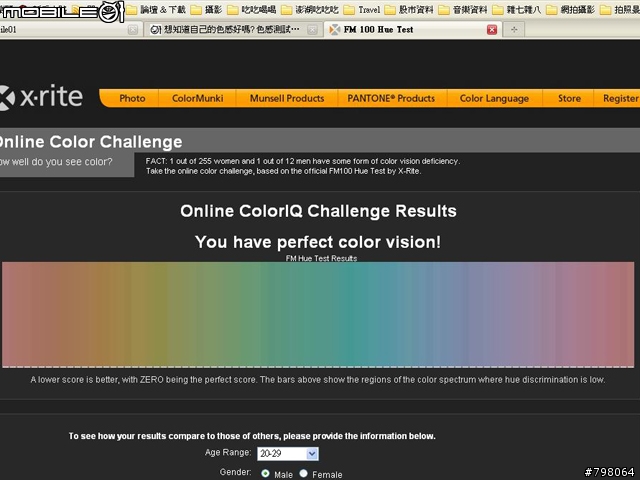Viewport: 640px width, 480px height.
Task: Close the FM 100 Hue Test tab
Action: [x=492, y=29]
